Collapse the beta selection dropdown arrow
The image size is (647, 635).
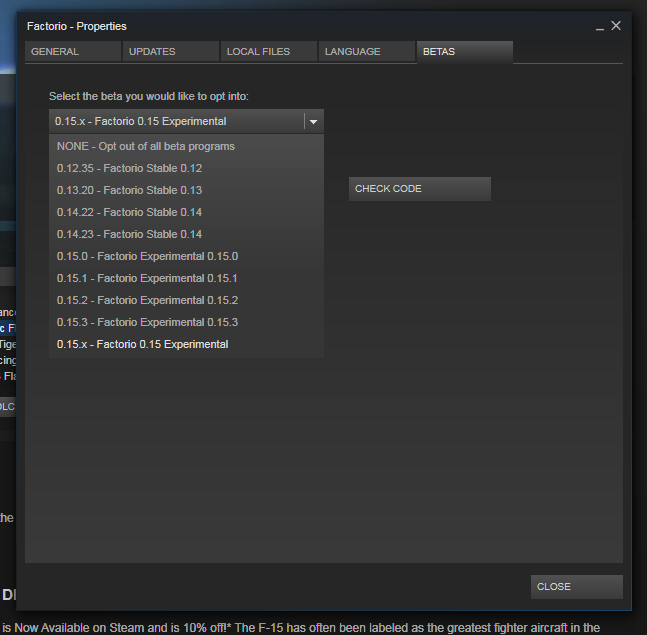314,122
